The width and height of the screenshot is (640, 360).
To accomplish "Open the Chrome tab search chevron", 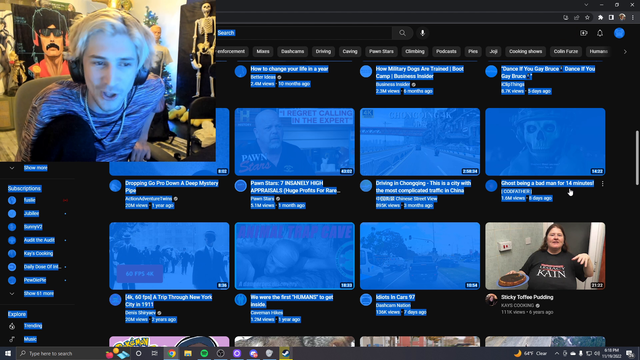I will pos(587,5).
